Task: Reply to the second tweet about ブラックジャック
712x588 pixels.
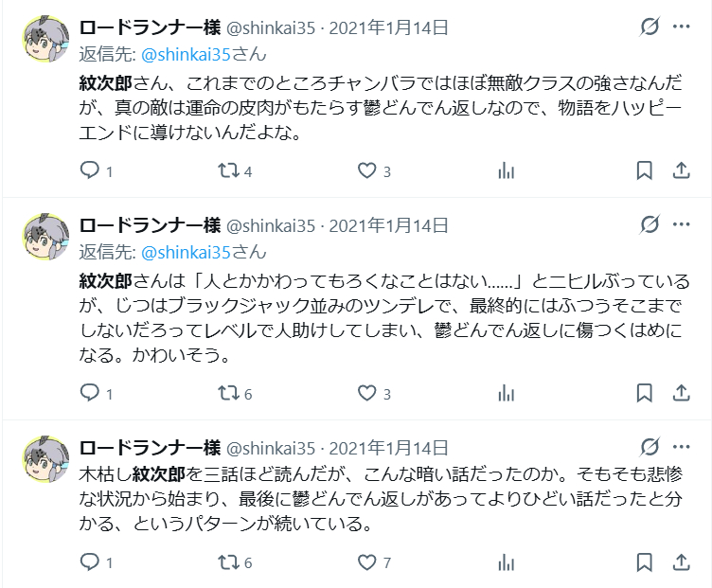Action: pos(90,393)
